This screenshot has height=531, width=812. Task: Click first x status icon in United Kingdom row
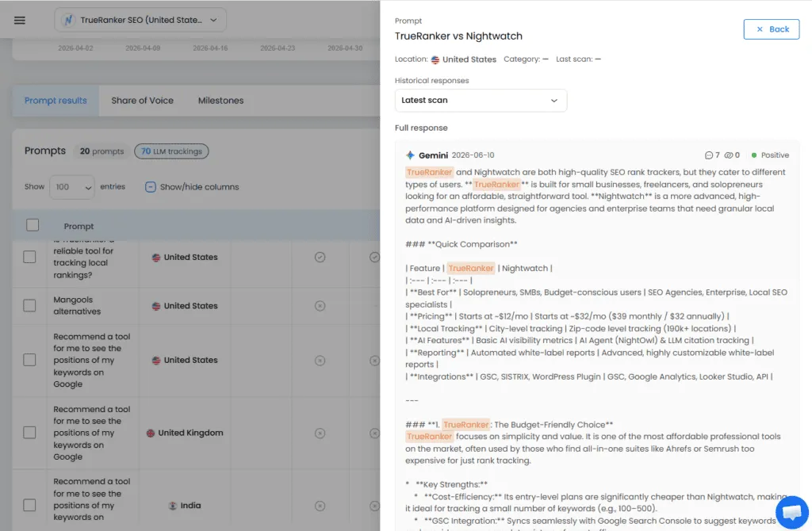pos(320,434)
